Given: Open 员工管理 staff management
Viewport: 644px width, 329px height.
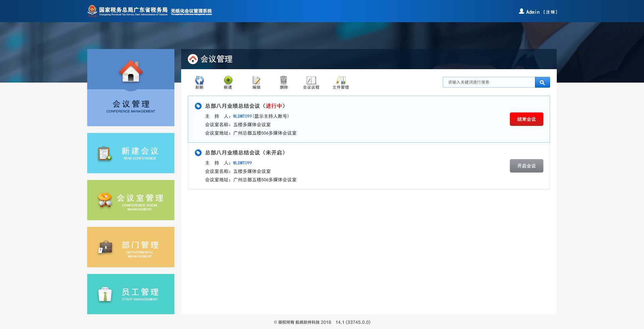Looking at the screenshot, I should pos(130,294).
